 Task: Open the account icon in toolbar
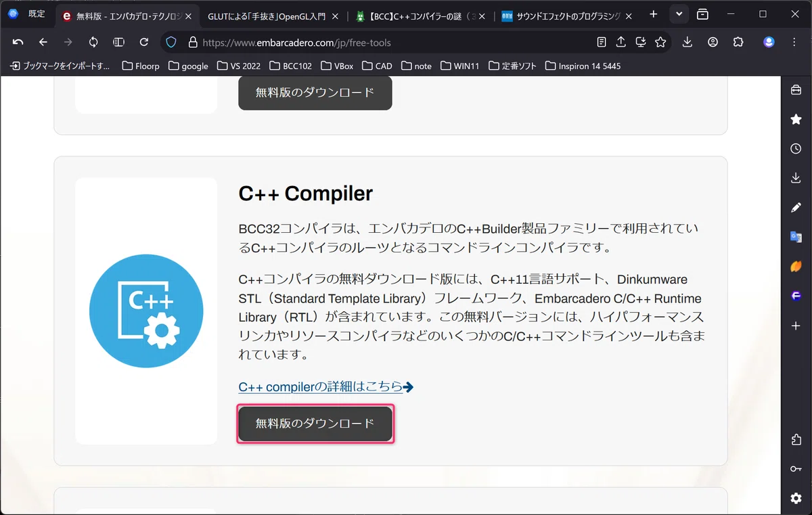pos(713,42)
